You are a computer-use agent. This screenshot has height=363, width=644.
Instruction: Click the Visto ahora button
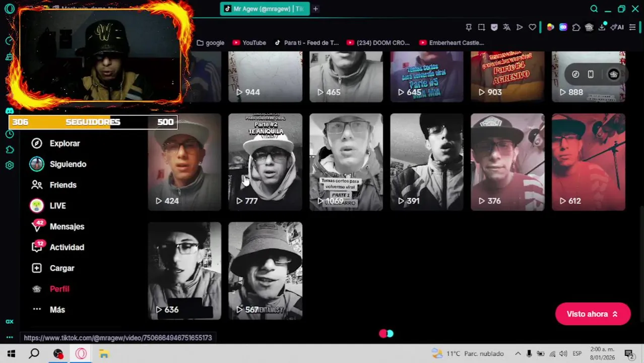point(593,314)
